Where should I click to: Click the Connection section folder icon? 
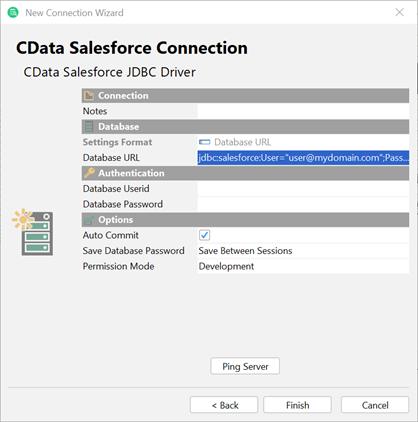89,96
